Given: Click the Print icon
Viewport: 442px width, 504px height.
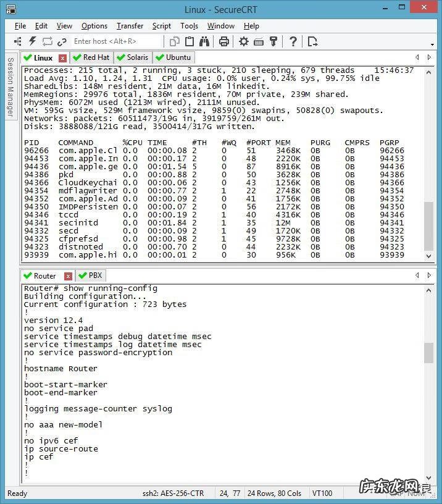Looking at the screenshot, I should coord(223,41).
